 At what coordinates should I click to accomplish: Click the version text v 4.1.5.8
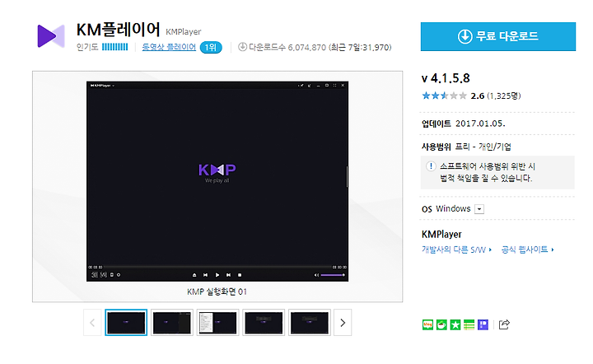(446, 78)
